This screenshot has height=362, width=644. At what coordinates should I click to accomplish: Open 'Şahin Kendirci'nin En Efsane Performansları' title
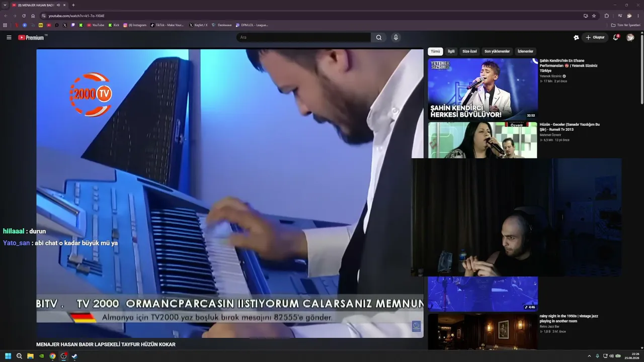click(x=569, y=65)
